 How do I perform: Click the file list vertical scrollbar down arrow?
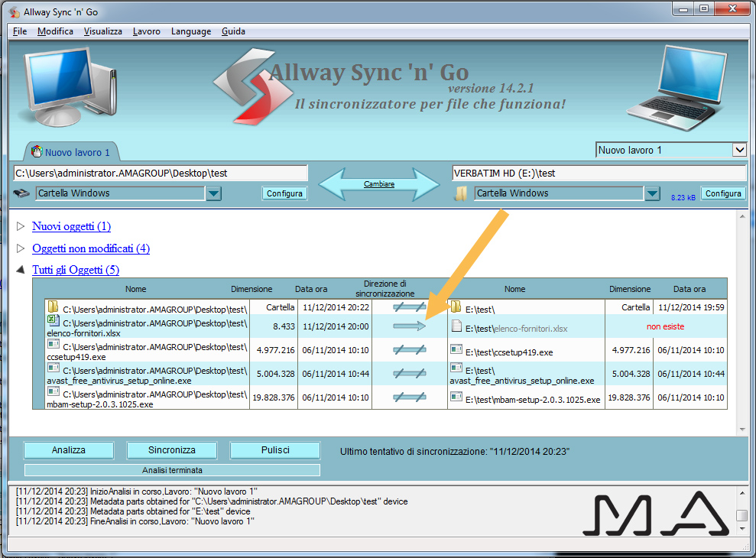click(742, 430)
